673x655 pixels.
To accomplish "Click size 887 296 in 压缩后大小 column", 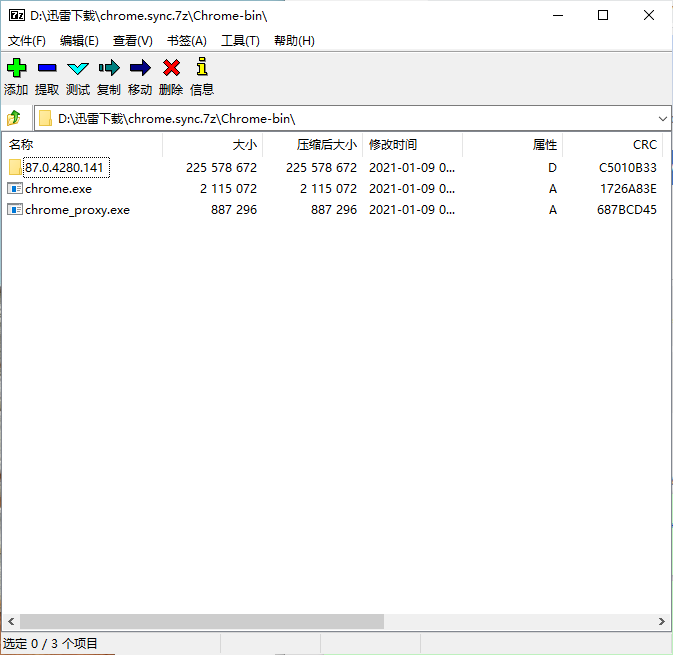I will click(x=334, y=209).
